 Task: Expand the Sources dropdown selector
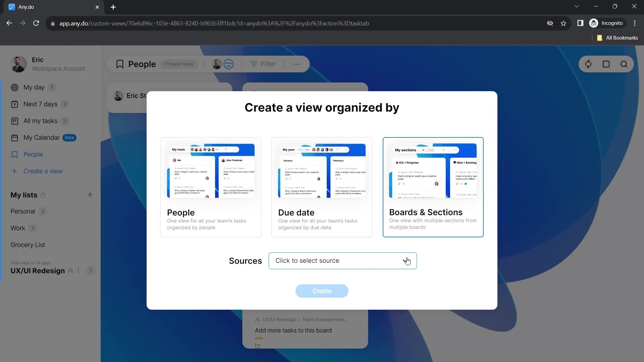tap(343, 260)
